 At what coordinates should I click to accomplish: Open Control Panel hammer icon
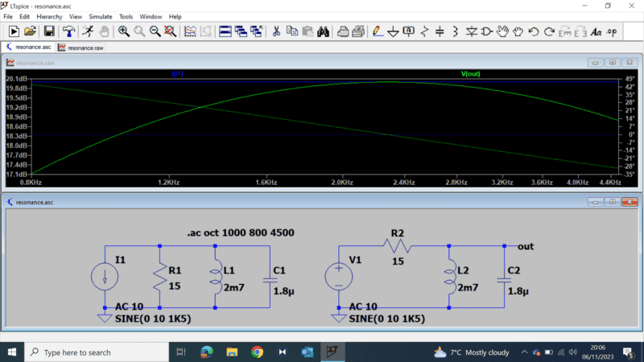pyautogui.click(x=68, y=31)
